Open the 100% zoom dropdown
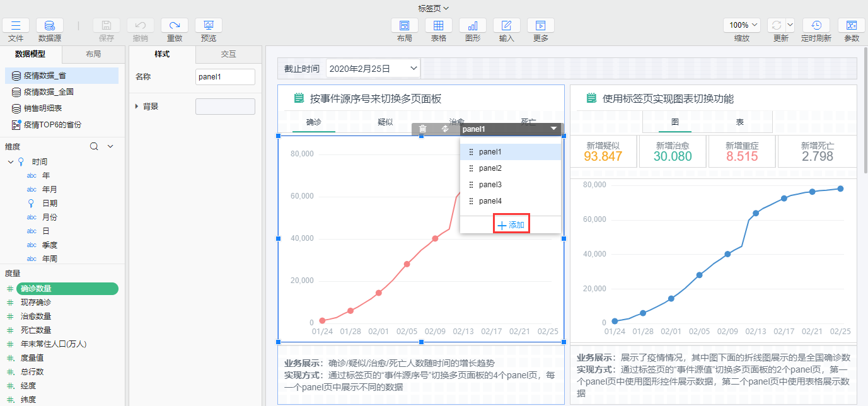868x406 pixels. (741, 25)
